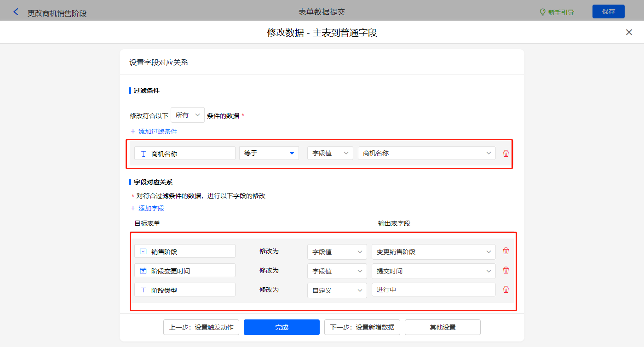Delete the 阶段变更时间 field mapping row

click(x=506, y=270)
